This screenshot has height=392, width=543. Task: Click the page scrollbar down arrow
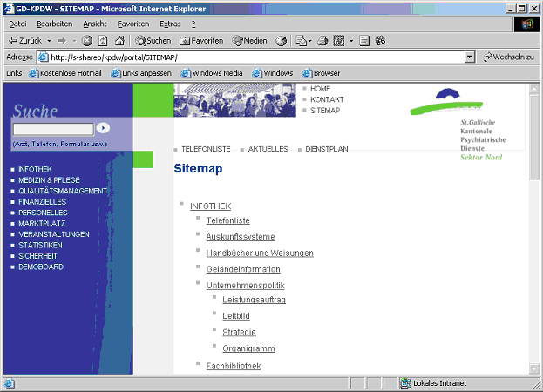coord(534,368)
